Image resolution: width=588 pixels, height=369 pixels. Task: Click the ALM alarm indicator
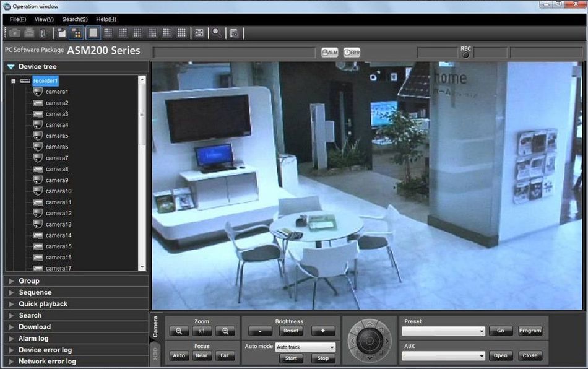[330, 53]
